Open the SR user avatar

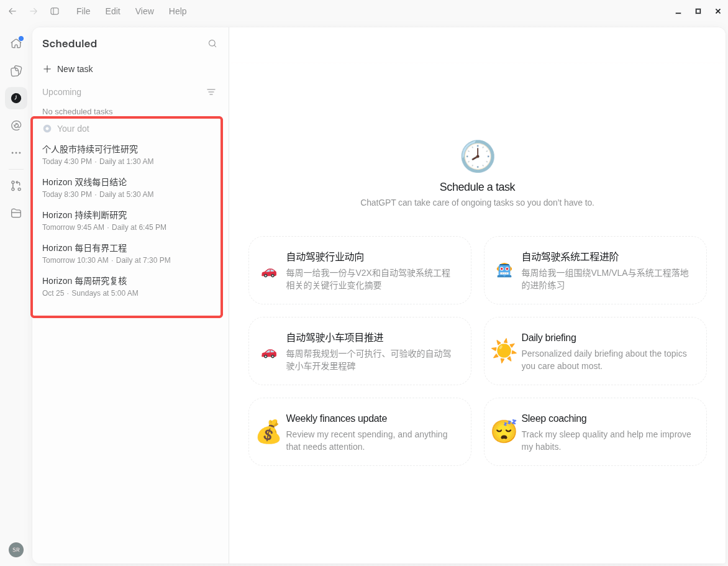tap(16, 550)
